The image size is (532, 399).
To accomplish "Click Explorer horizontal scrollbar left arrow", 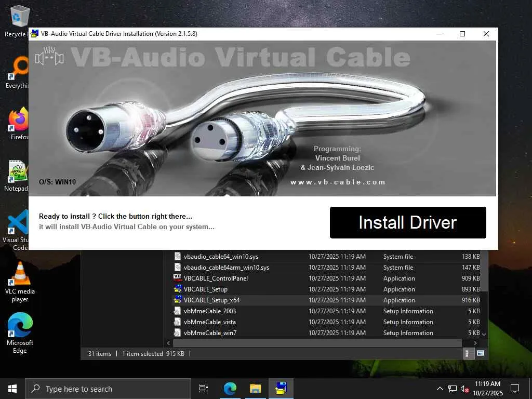I will click(x=169, y=343).
